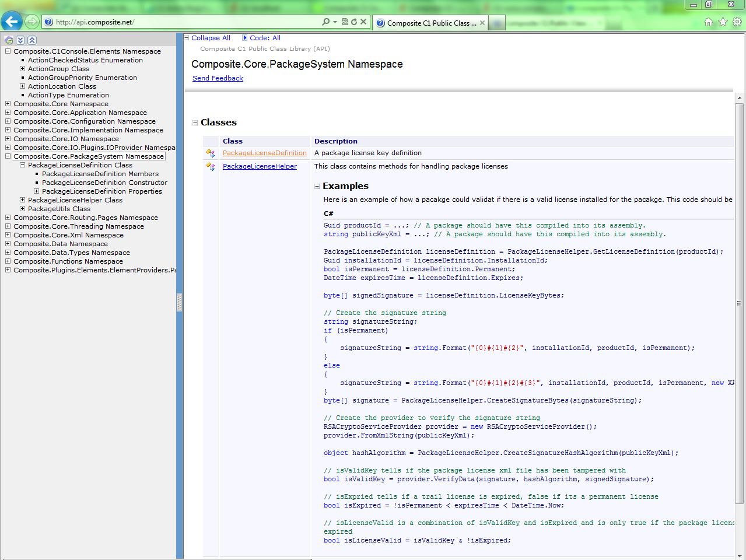Click the browser Home icon
Viewport: 746px width, 560px height.
click(x=708, y=21)
